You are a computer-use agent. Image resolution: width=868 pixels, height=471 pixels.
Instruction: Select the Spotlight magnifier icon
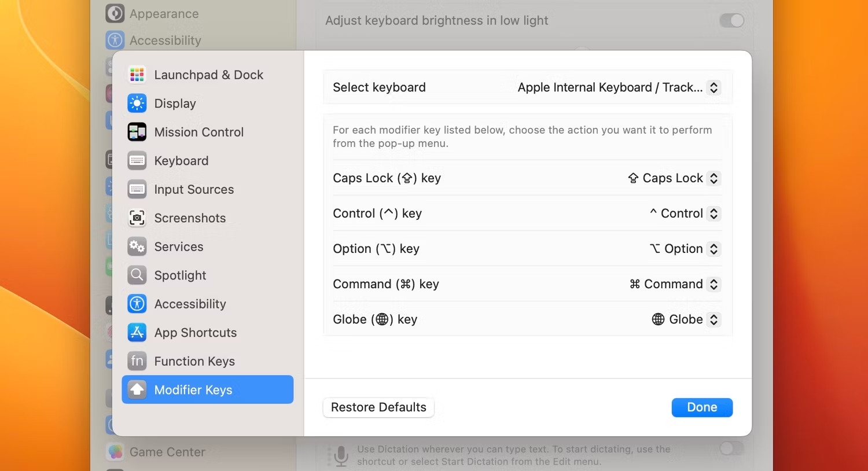pos(137,275)
